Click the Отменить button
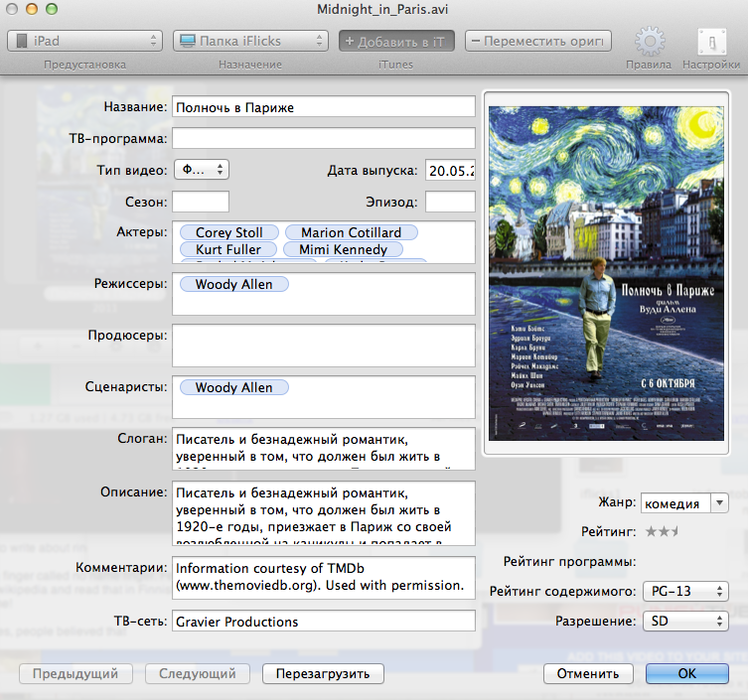 point(587,673)
